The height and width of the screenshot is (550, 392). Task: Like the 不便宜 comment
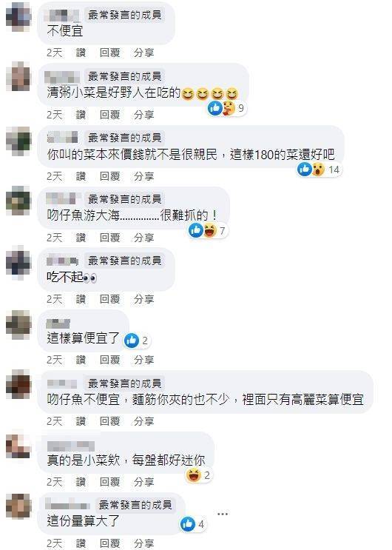coord(81,53)
